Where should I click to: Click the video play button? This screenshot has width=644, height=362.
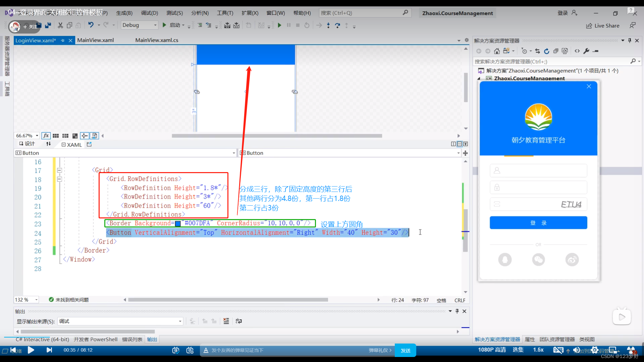point(31,350)
